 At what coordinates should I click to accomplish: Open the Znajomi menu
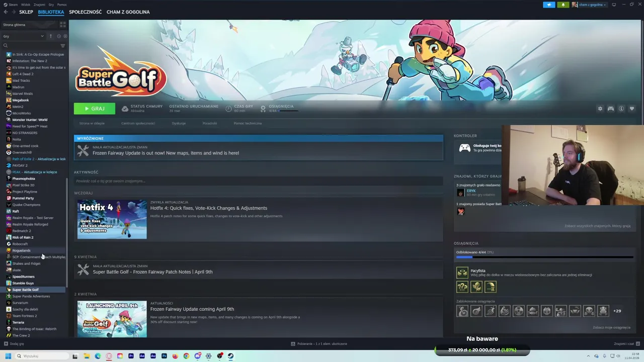[x=39, y=5]
